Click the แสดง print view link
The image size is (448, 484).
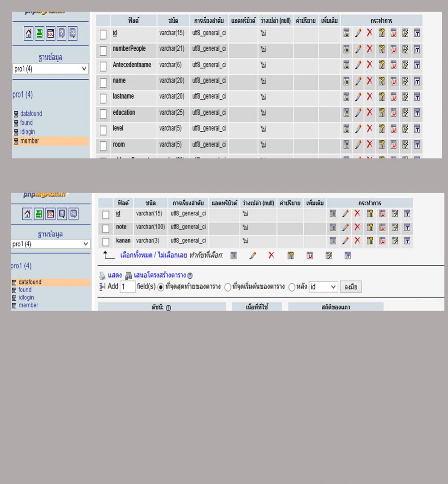(x=115, y=275)
